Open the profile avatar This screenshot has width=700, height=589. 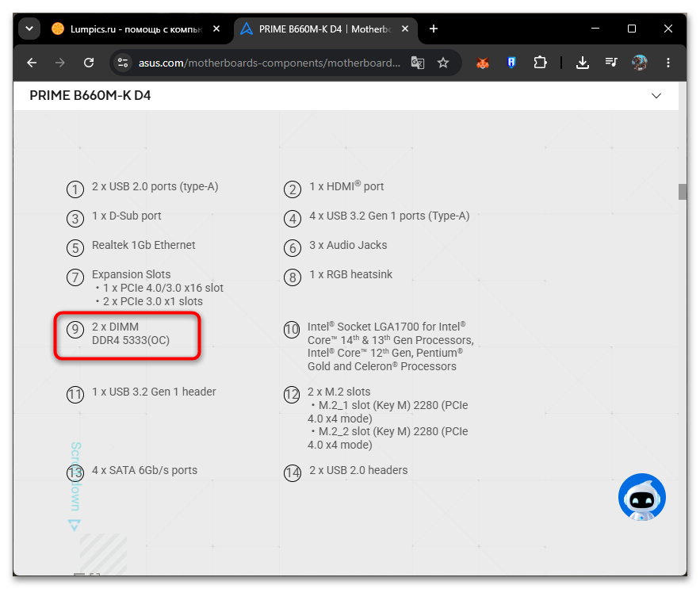click(639, 63)
